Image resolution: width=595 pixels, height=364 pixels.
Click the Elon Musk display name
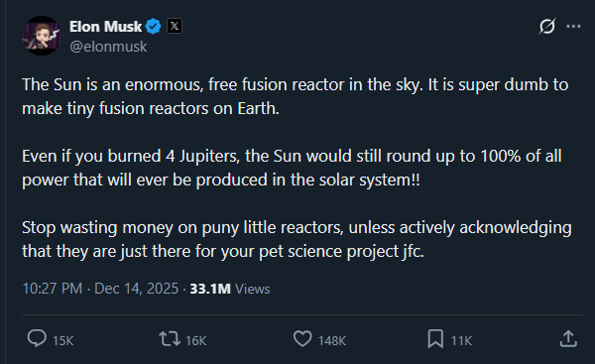coord(105,27)
